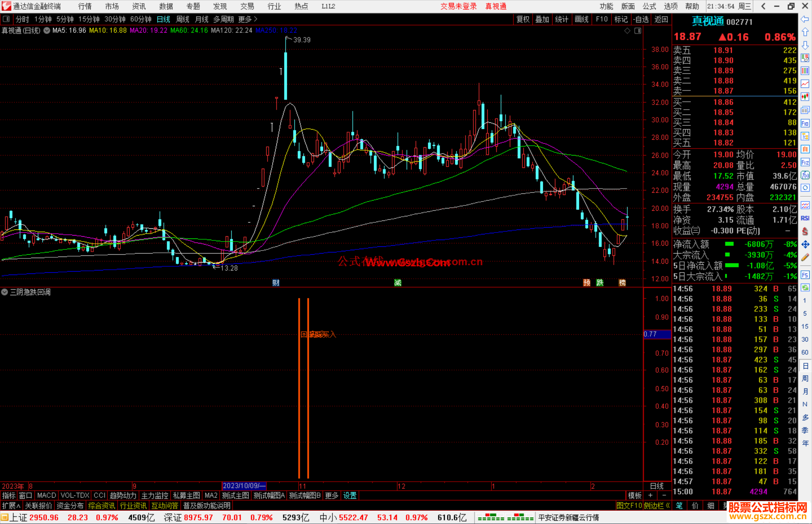This screenshot has width=812, height=524.
Task: Open the F10 info sidebar icon
Action: [x=805, y=124]
